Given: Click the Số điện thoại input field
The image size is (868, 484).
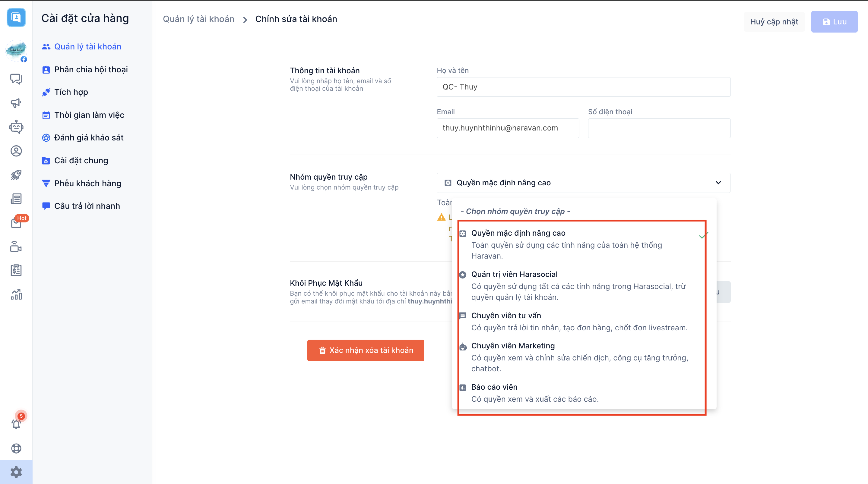Looking at the screenshot, I should (659, 128).
